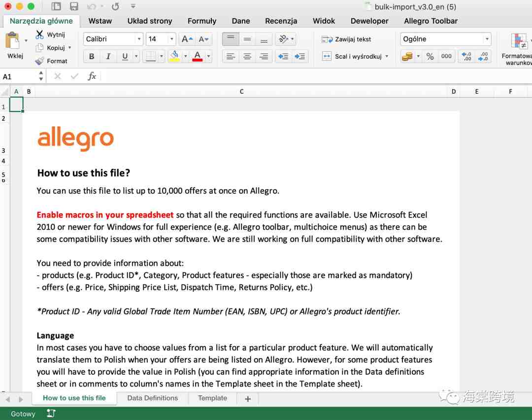Apply red font color A
Viewport: 532px width, 420px height.
point(197,56)
